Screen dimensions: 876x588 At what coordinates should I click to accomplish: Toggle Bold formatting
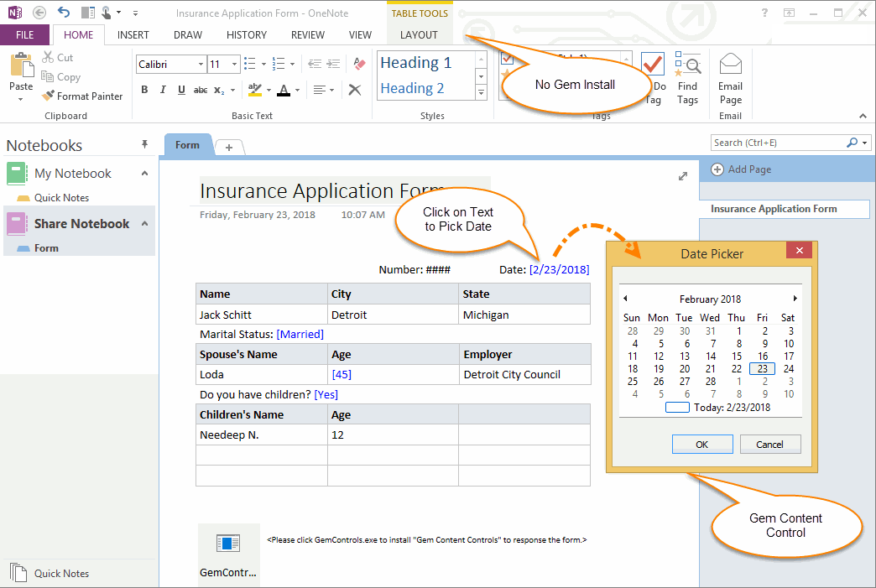(144, 90)
